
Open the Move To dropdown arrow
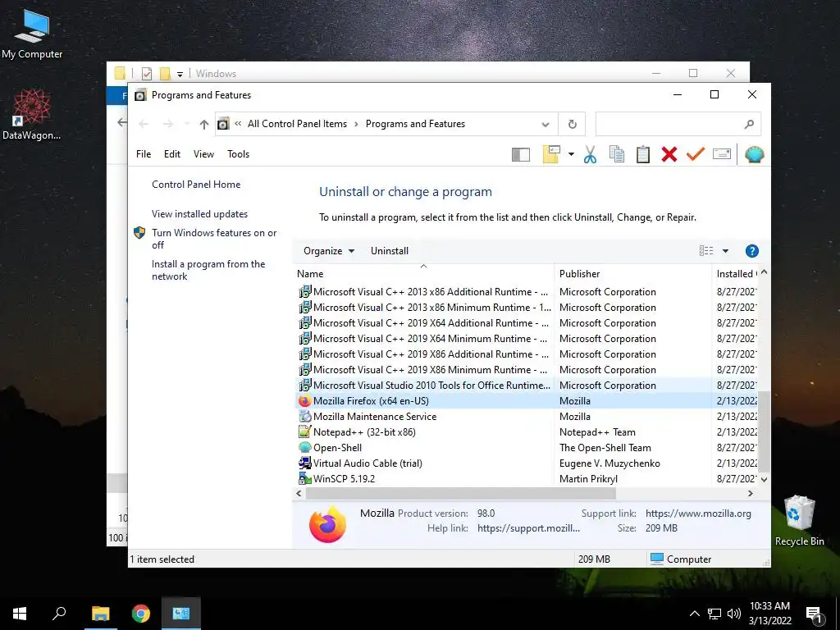[x=571, y=155]
